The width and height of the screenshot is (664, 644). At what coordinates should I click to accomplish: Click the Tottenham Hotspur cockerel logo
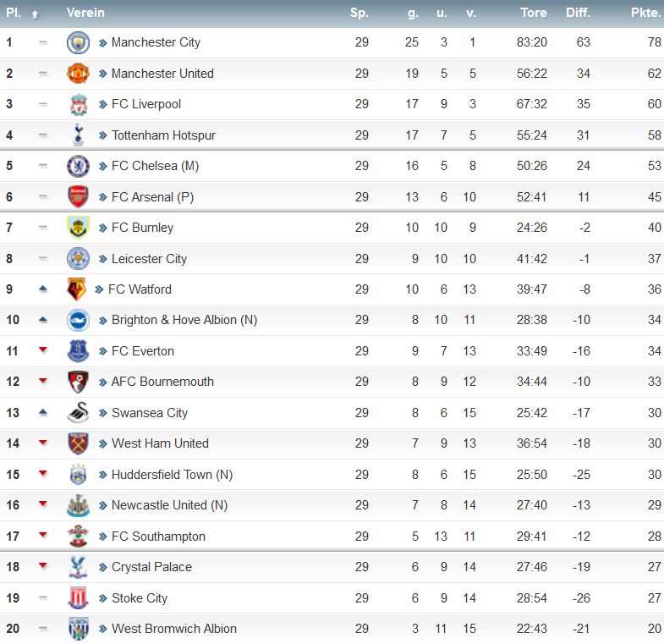point(79,135)
